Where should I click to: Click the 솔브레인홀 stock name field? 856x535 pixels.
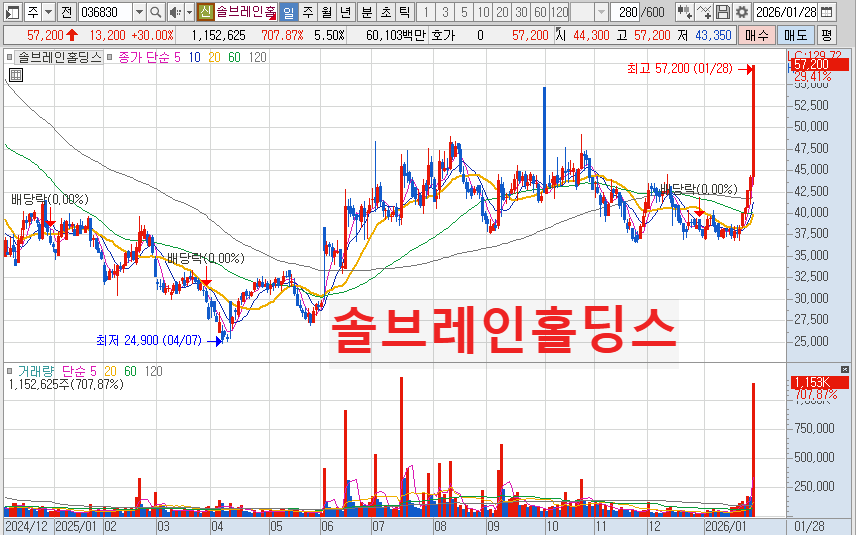246,12
